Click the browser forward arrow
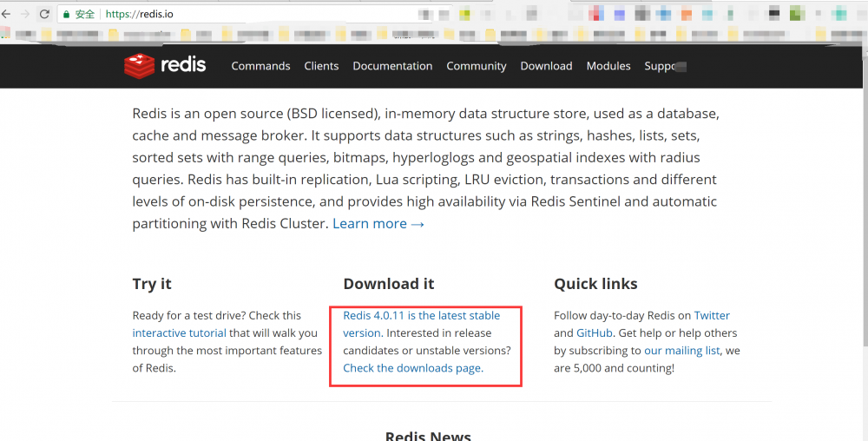Viewport: 868px width, 441px height. (25, 15)
